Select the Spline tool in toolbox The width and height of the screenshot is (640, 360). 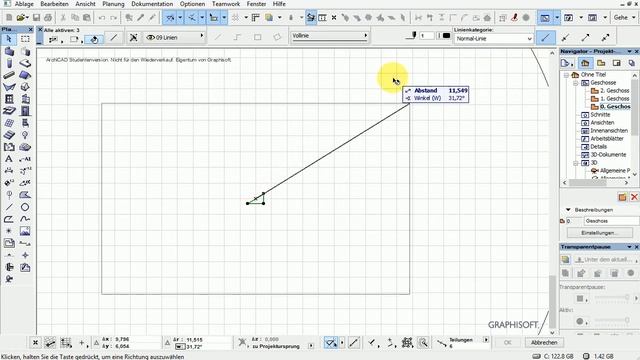click(25, 219)
